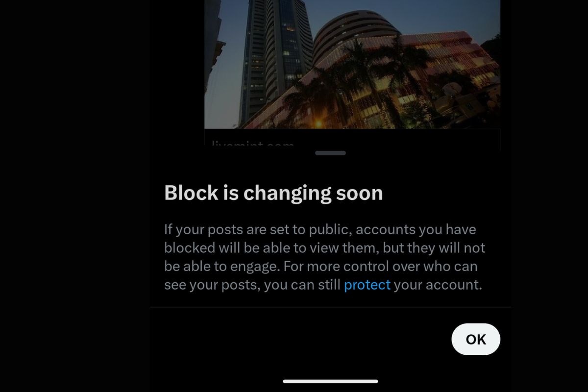Open the blue protect link
This screenshot has width=588, height=392.
coord(367,285)
